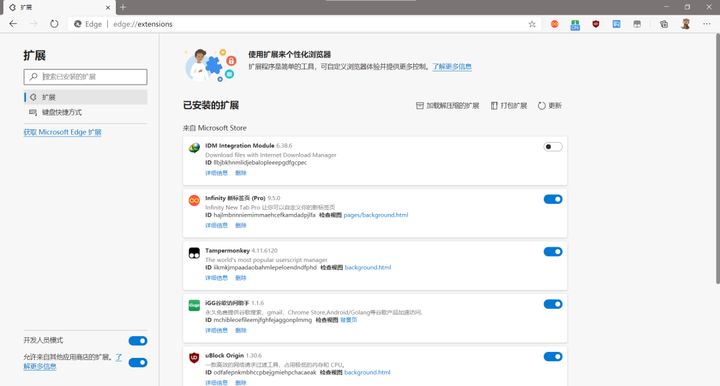Open 获取 Microsoft Edge 扩展 link
The width and height of the screenshot is (720, 386).
coord(62,132)
